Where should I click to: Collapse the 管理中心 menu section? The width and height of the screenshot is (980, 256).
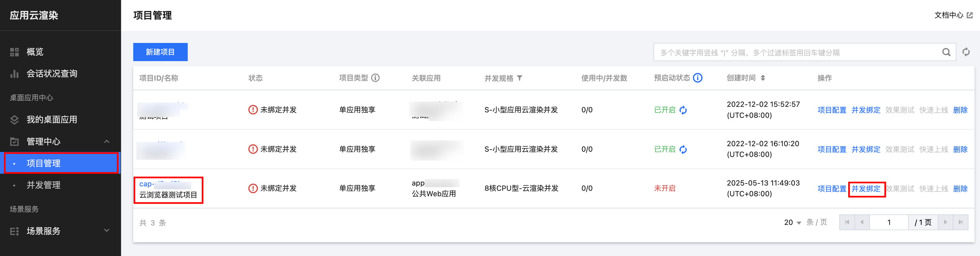click(107, 141)
